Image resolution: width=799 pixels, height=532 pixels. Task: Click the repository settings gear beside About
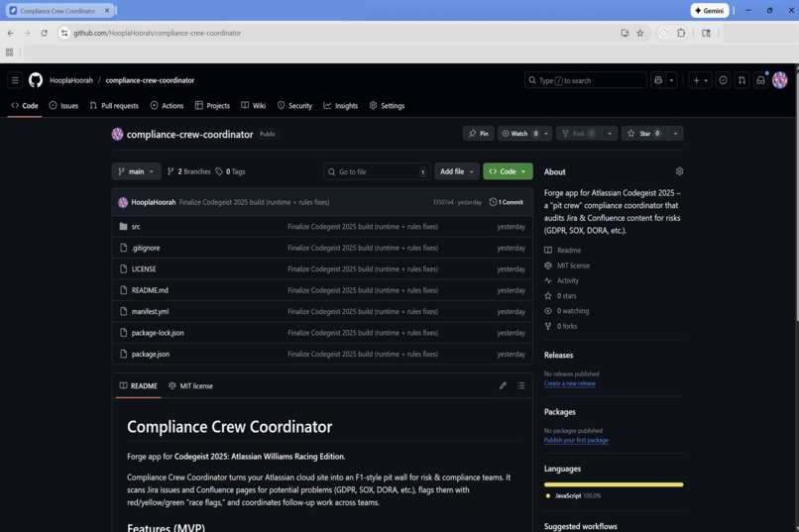[x=679, y=171]
